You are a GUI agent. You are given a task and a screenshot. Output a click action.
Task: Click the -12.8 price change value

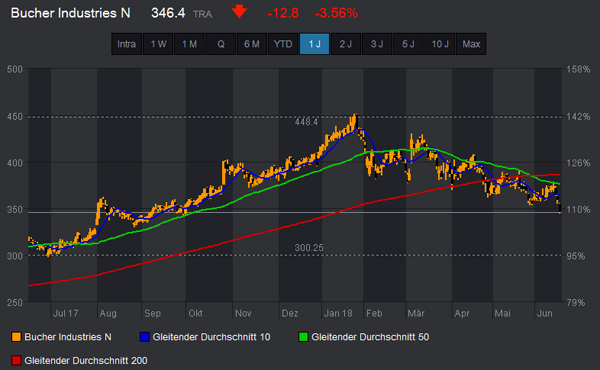coord(283,13)
